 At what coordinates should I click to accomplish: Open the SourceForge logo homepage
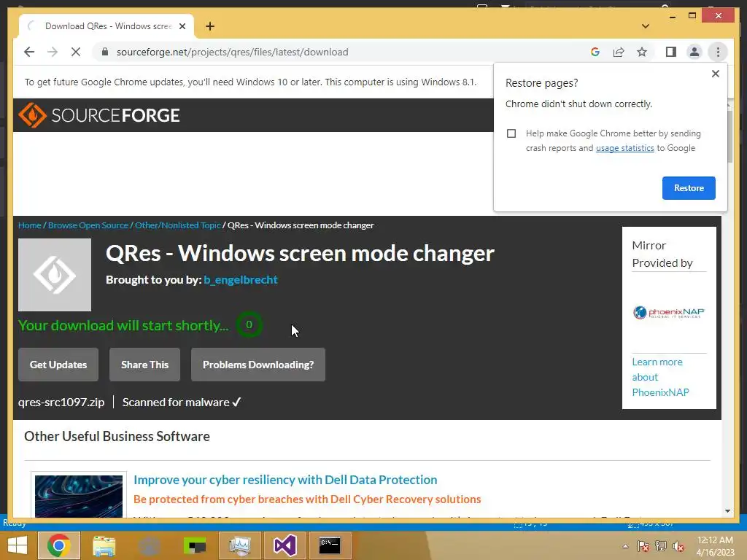99,115
